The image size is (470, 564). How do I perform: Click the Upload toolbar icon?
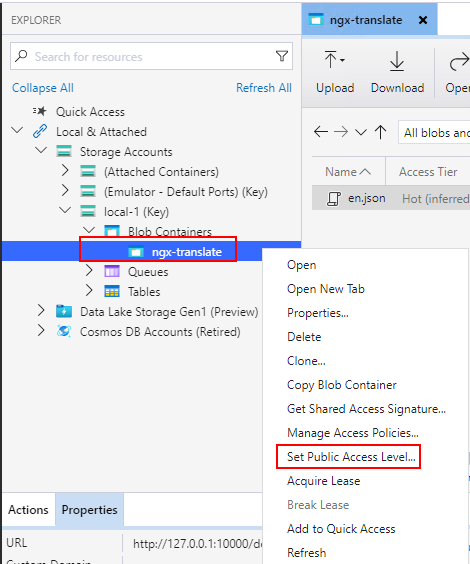[334, 60]
